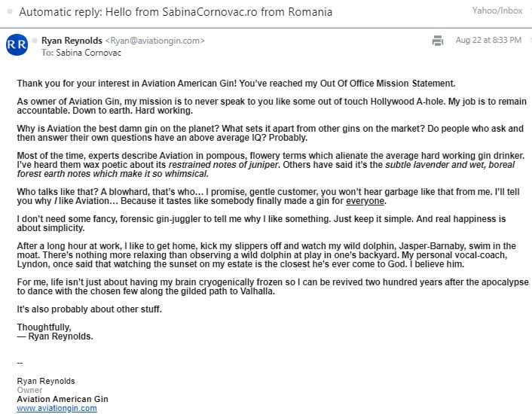Click the unread dot beside the subject
The width and height of the screenshot is (532, 414).
coord(9,13)
